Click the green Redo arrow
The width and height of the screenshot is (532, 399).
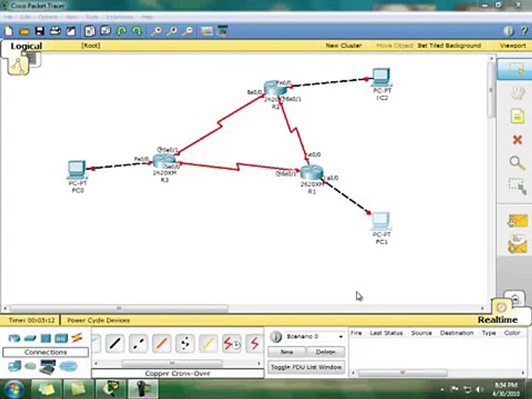click(x=136, y=31)
